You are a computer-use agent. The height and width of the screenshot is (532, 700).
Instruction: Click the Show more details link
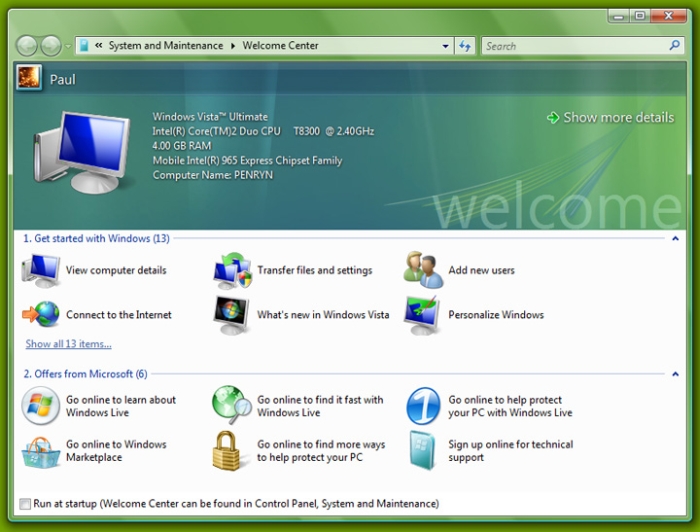pyautogui.click(x=618, y=118)
